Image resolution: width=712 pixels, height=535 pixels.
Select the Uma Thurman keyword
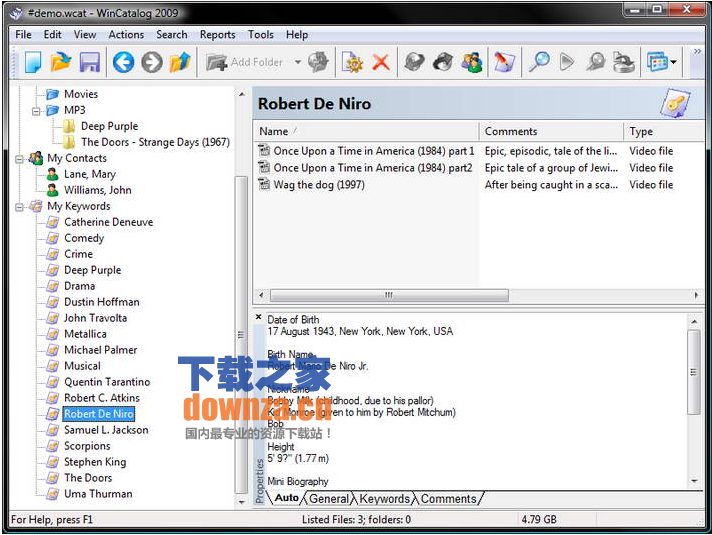(x=98, y=494)
